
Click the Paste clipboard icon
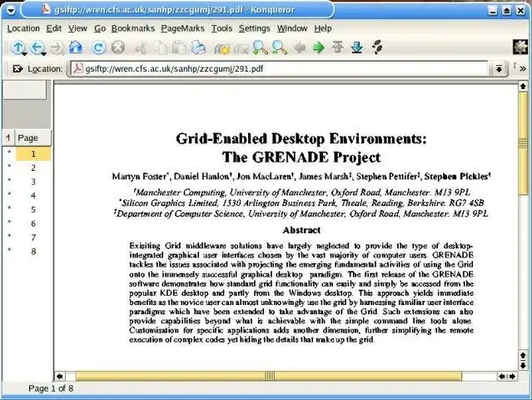point(179,47)
